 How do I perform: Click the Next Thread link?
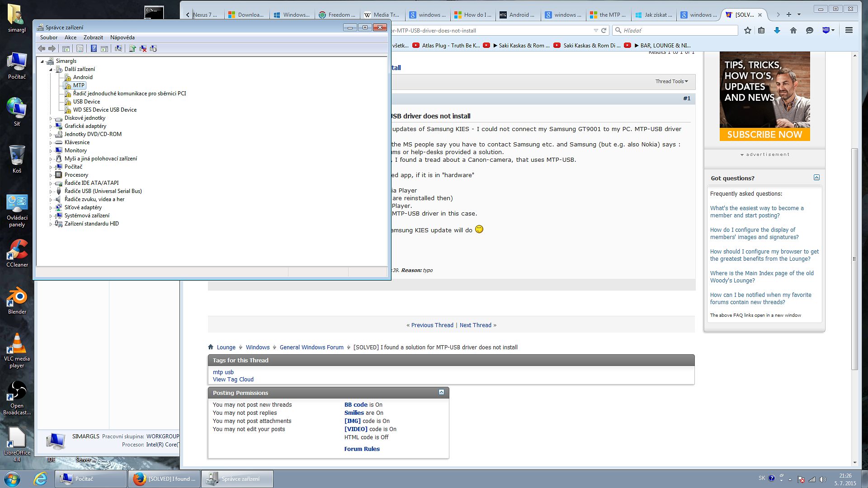(475, 325)
